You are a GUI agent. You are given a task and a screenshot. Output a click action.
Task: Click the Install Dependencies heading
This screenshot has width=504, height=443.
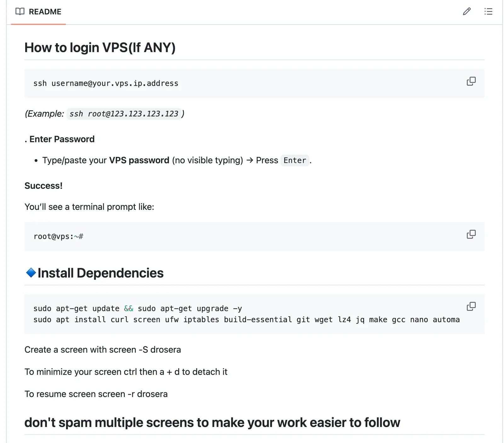click(100, 273)
